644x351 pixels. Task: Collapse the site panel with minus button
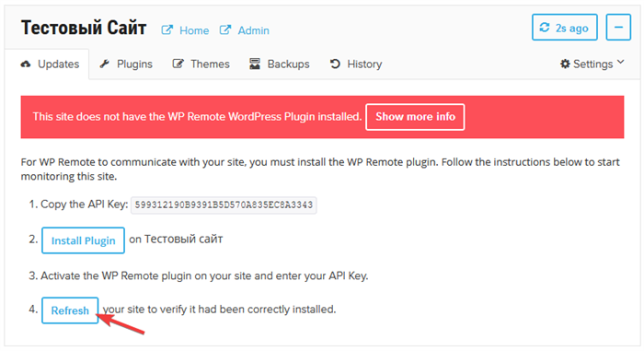pyautogui.click(x=618, y=27)
